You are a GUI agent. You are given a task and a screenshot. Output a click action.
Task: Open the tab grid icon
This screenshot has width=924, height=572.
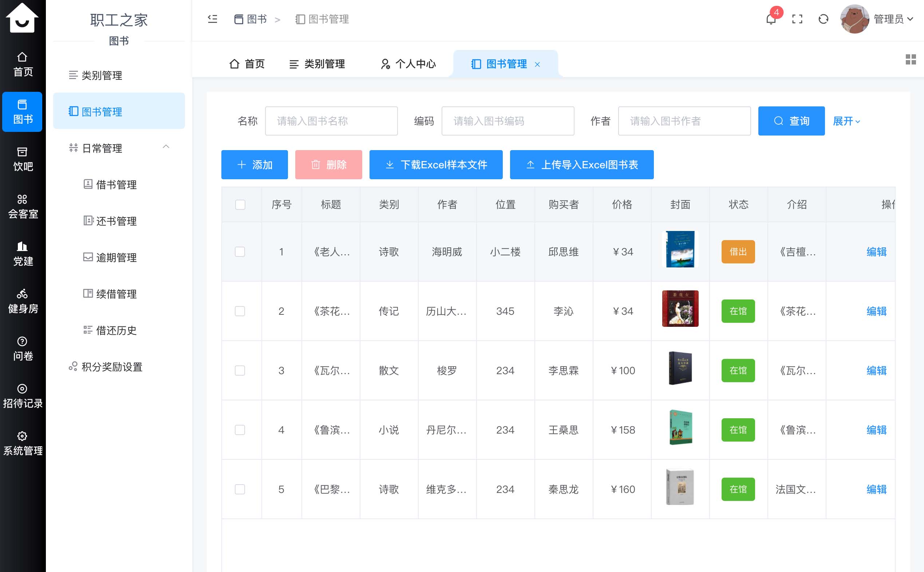(911, 59)
